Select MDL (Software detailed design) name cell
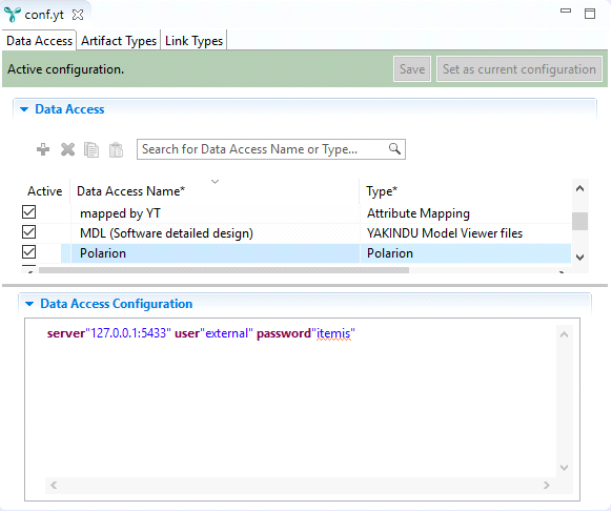This screenshot has width=611, height=511. [x=166, y=233]
